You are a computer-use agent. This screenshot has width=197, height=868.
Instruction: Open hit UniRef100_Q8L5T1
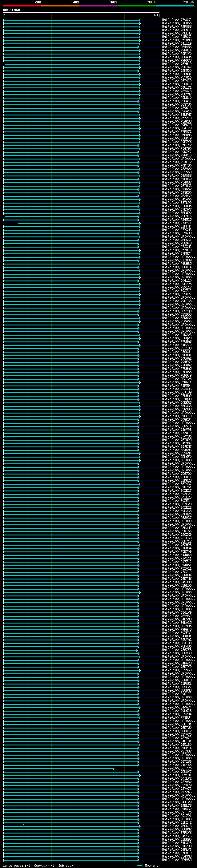tap(177, 30)
